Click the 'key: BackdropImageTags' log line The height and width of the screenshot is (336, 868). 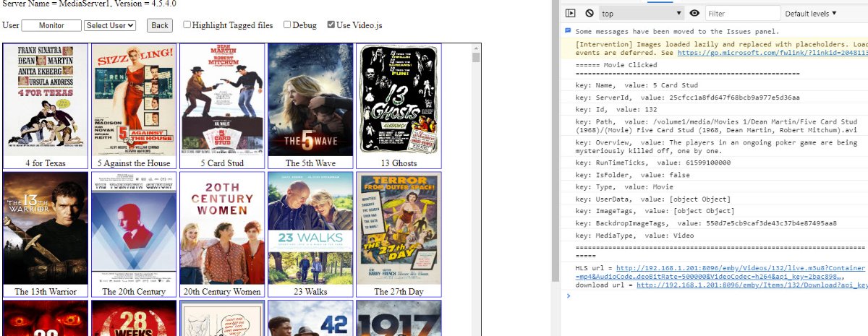pos(706,224)
